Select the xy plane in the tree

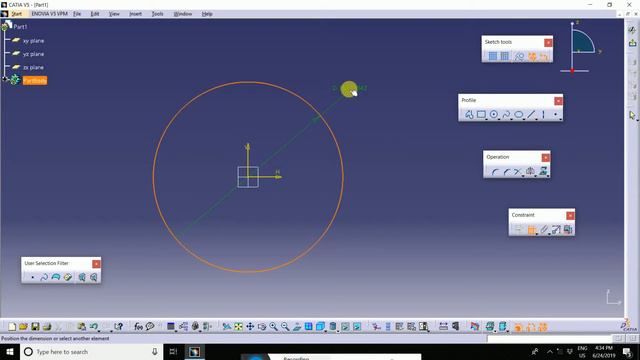(x=33, y=41)
